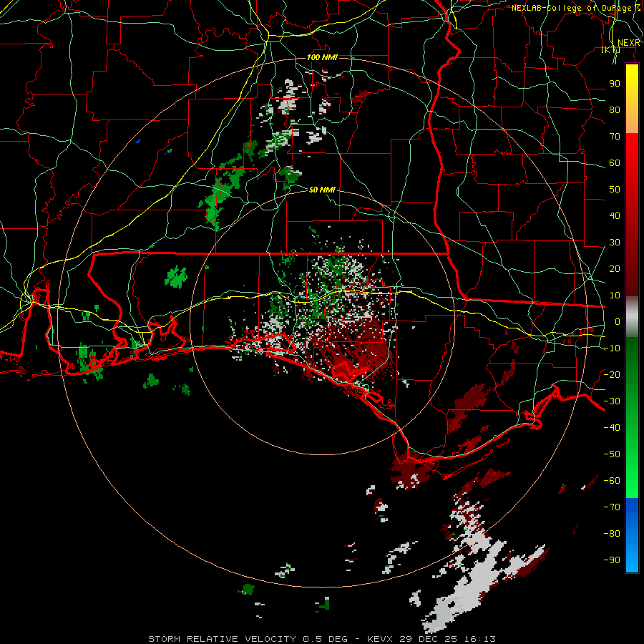The height and width of the screenshot is (644, 644).
Task: Click the "90" scale value
Action: pyautogui.click(x=615, y=84)
